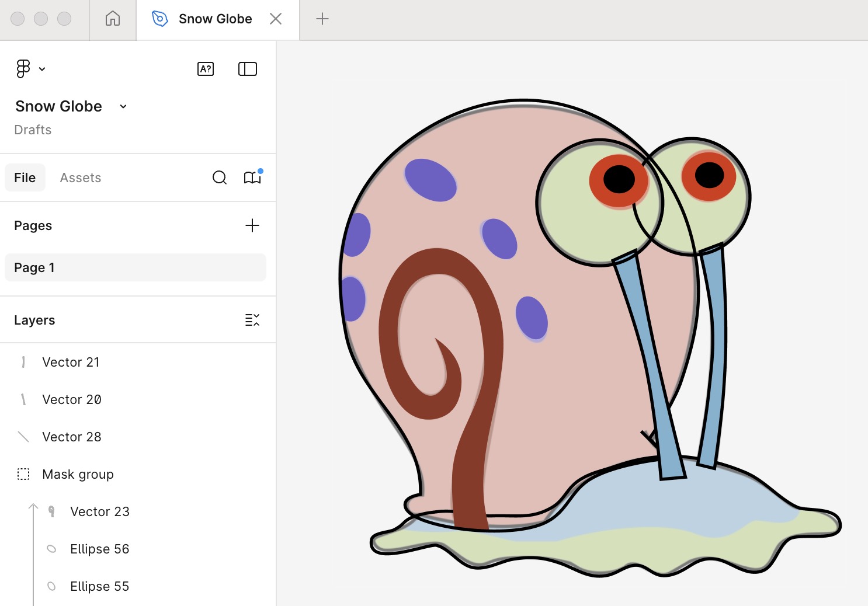Screen dimensions: 868x606
Task: Switch to the Assets tab
Action: [x=80, y=177]
